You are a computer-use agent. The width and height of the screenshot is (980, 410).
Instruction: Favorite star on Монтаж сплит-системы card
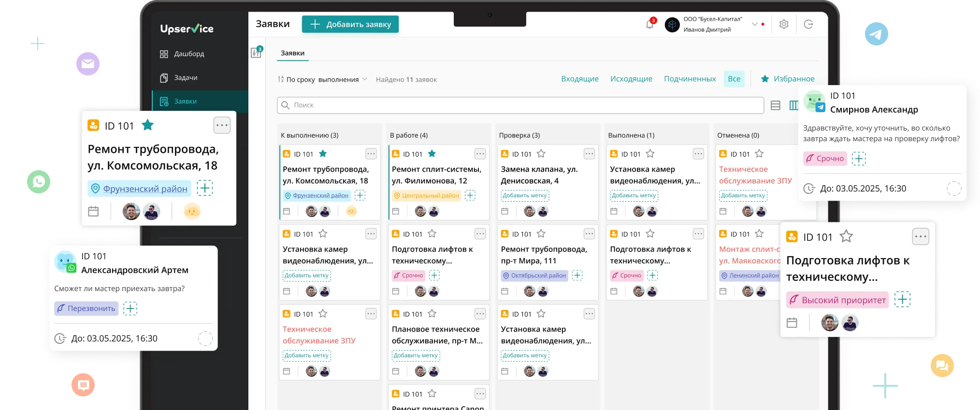coord(759,234)
